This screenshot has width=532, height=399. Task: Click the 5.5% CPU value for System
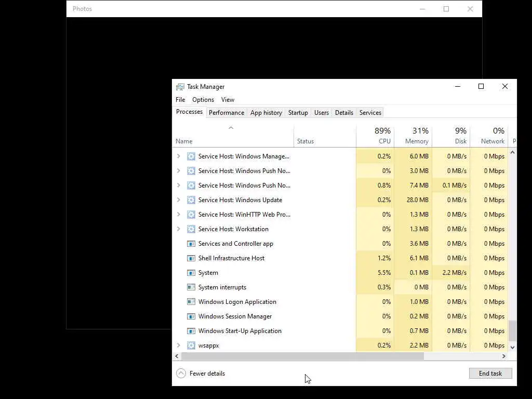tap(384, 273)
